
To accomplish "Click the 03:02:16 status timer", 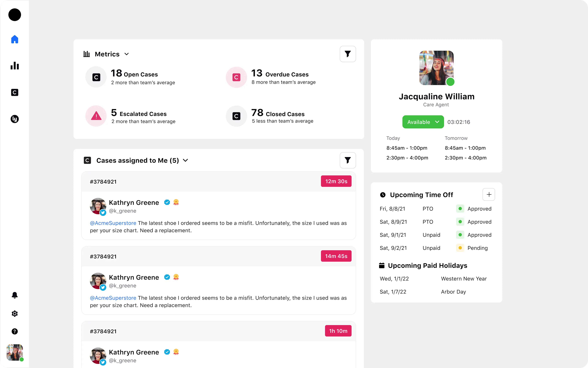I will pyautogui.click(x=458, y=122).
